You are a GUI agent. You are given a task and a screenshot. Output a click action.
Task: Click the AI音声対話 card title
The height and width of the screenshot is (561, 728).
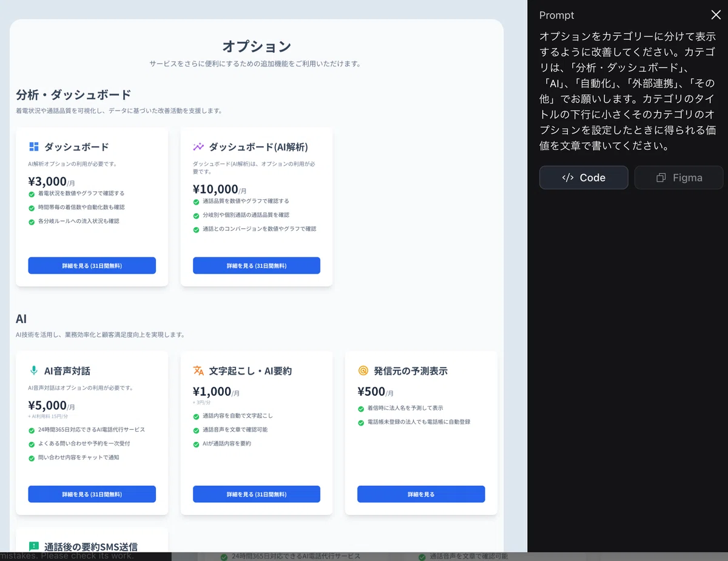pyautogui.click(x=67, y=370)
